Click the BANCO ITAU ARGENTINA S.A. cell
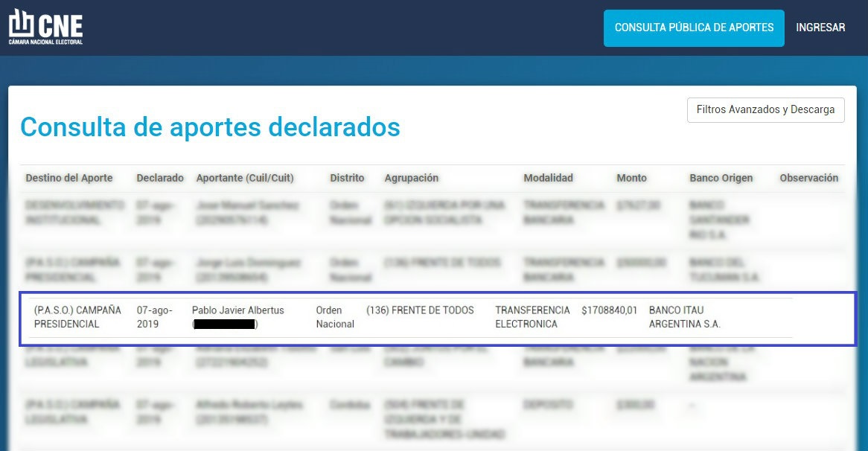 pos(685,317)
